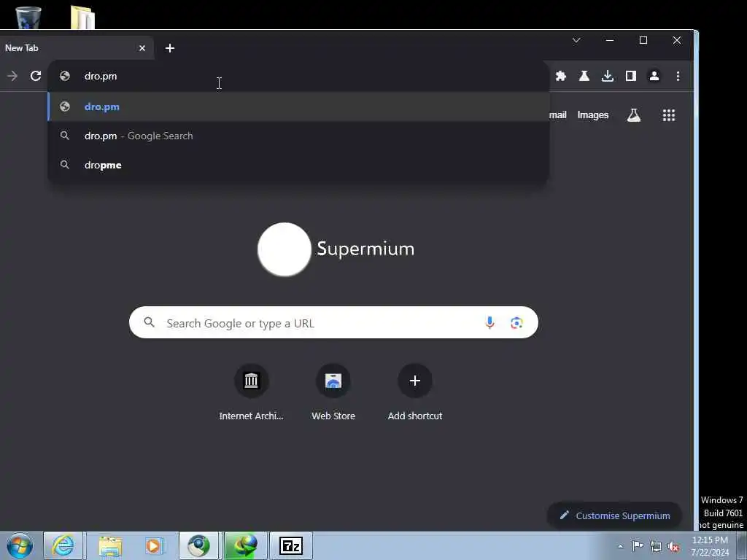Open the Internet Archive shortcut
The image size is (747, 560).
click(x=251, y=393)
